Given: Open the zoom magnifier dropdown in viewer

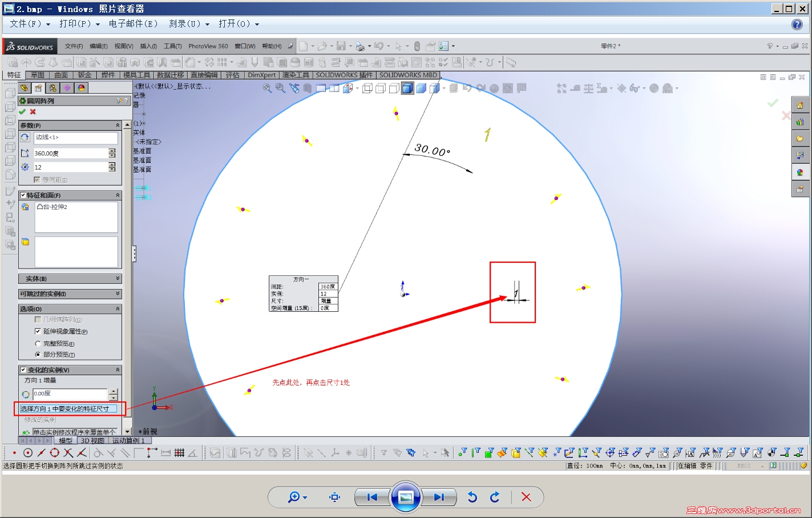Looking at the screenshot, I should [297, 497].
